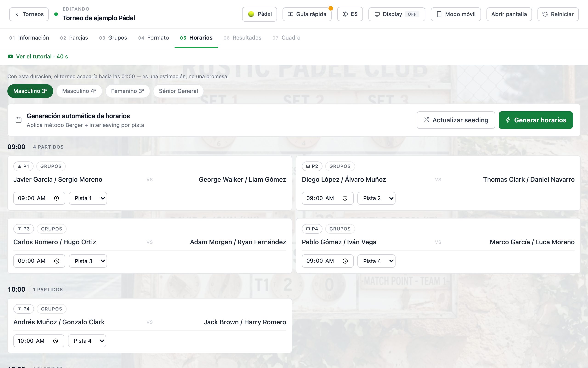Select the 05 Horarios tab
Screen dimensions: 588x368
196,38
